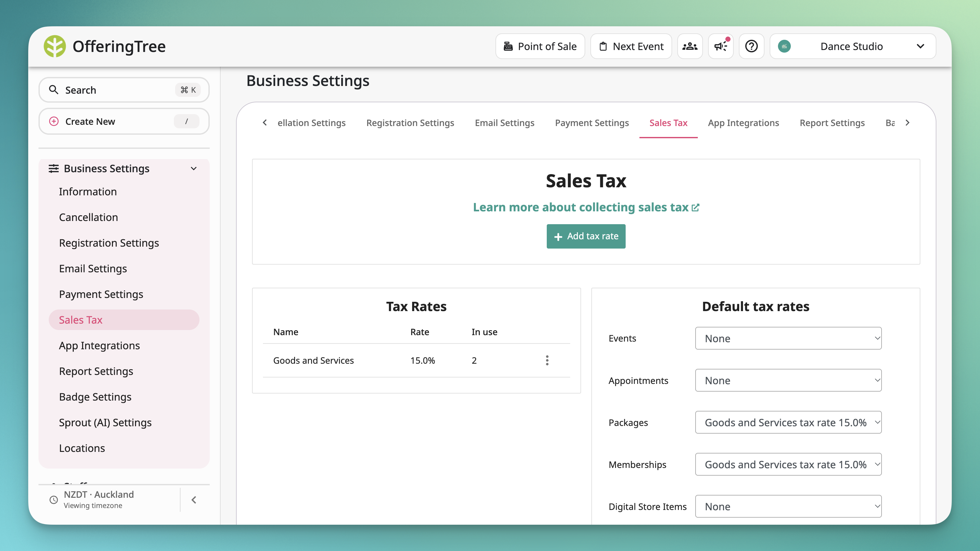Open the Next Event button
This screenshot has width=980, height=551.
click(631, 47)
